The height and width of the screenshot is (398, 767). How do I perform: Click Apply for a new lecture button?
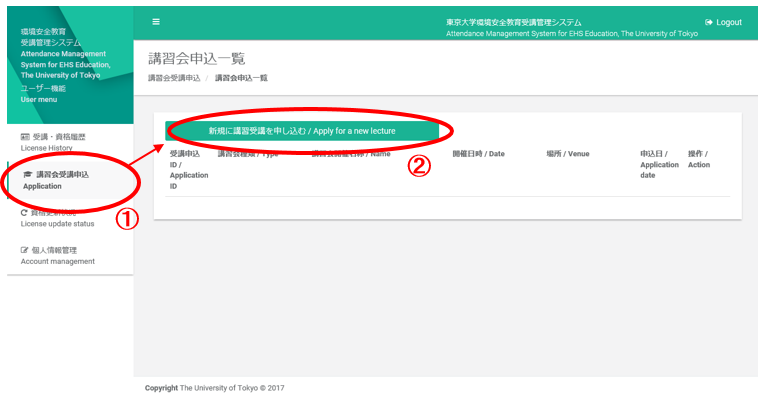tap(302, 131)
